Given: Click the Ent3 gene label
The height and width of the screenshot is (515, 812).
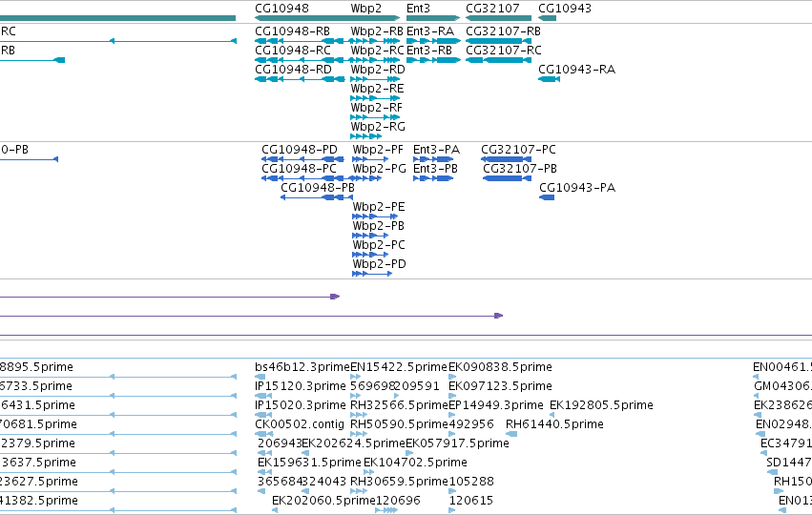Looking at the screenshot, I should coord(418,9).
